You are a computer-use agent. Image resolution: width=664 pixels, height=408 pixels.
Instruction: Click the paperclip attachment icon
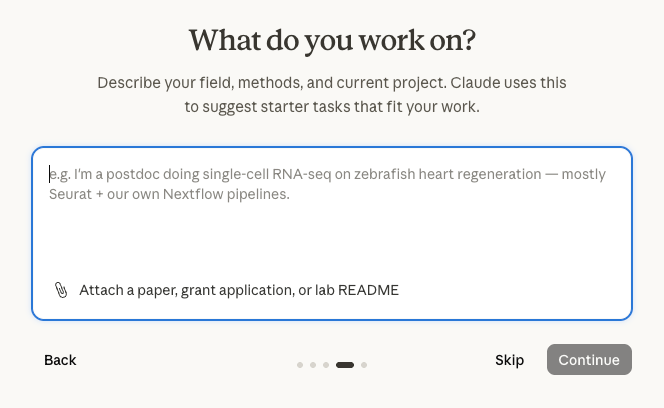pos(61,290)
